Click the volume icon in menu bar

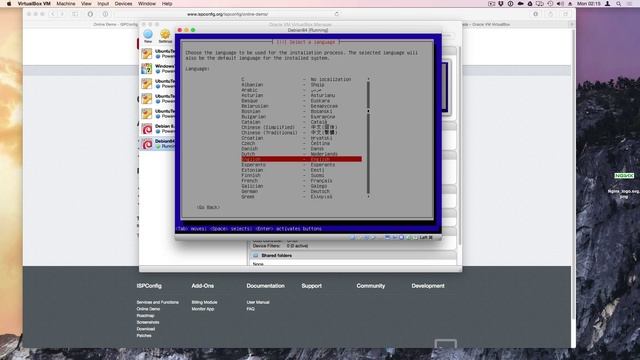click(560, 4)
